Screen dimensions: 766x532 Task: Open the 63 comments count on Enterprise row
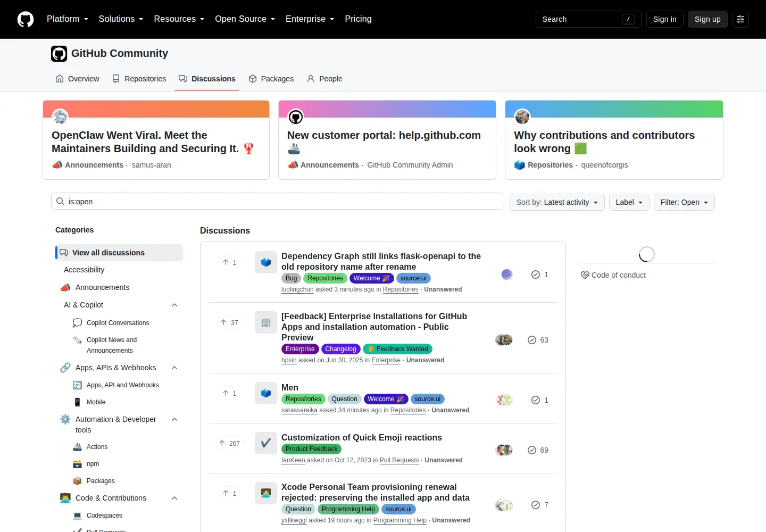point(538,340)
